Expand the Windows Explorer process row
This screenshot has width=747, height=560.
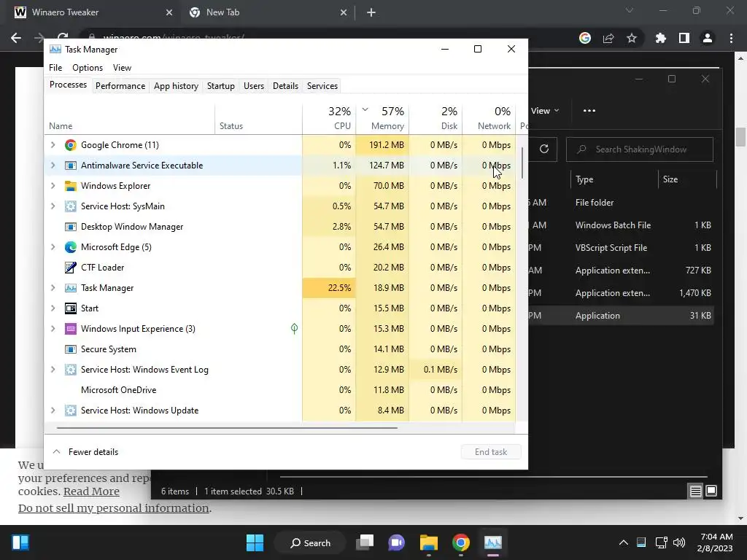[x=53, y=186]
